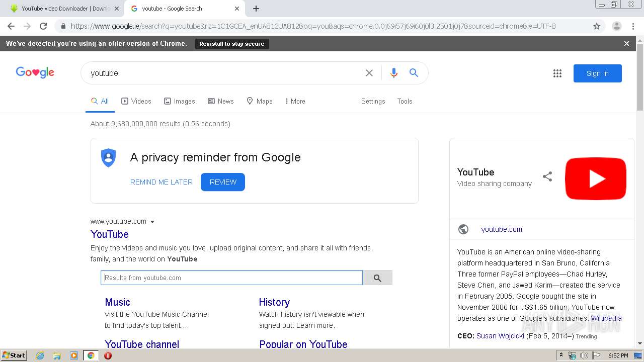This screenshot has width=644, height=362.
Task: Switch to Images results
Action: (180, 101)
